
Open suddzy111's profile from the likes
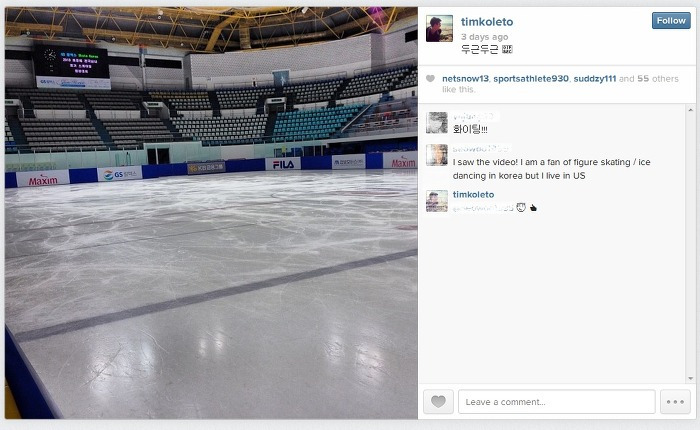(595, 79)
